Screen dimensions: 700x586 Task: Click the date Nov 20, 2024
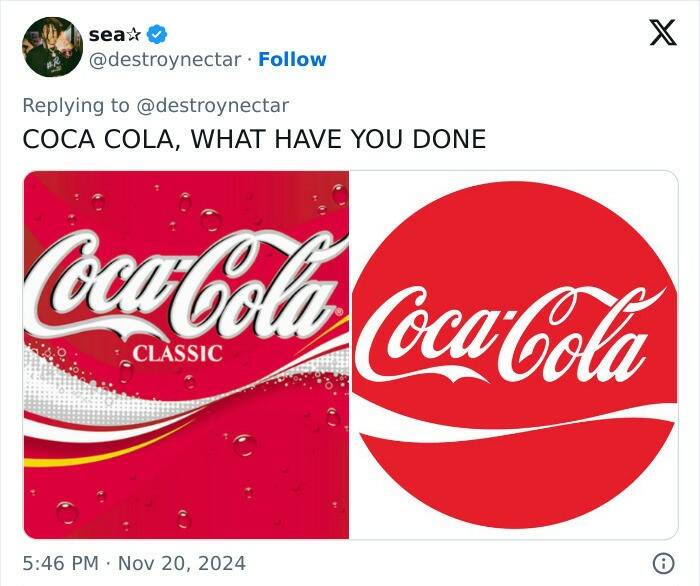[x=180, y=563]
